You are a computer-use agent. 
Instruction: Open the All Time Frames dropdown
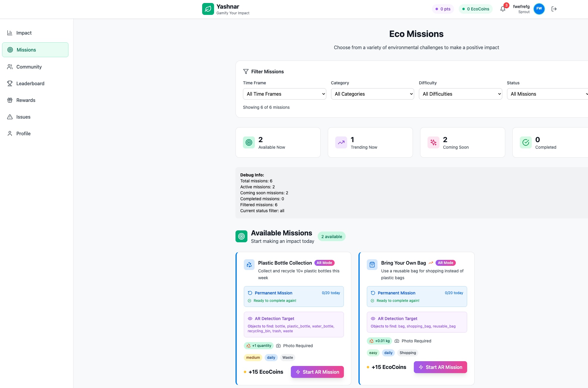coord(284,94)
